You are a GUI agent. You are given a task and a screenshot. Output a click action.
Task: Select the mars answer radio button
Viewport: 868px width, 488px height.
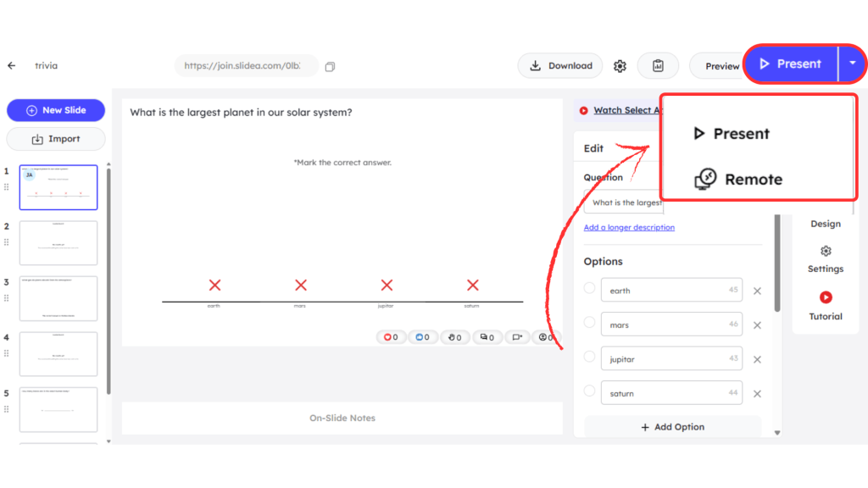[589, 324]
